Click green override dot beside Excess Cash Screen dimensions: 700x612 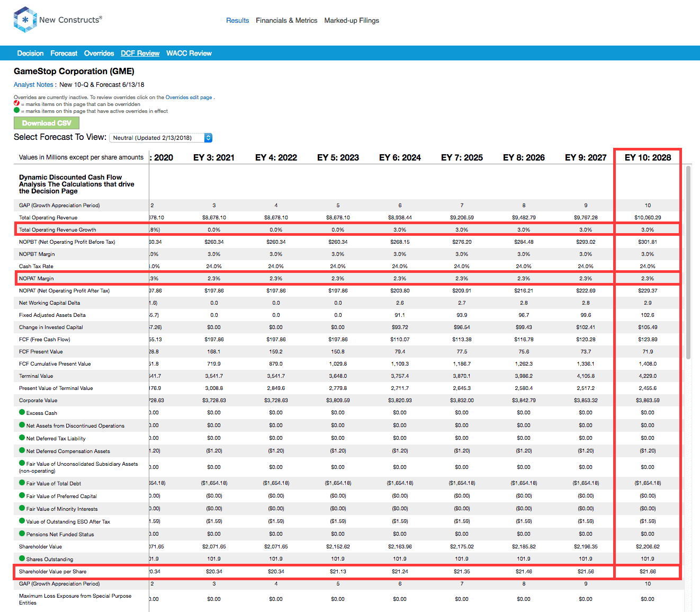coord(22,412)
